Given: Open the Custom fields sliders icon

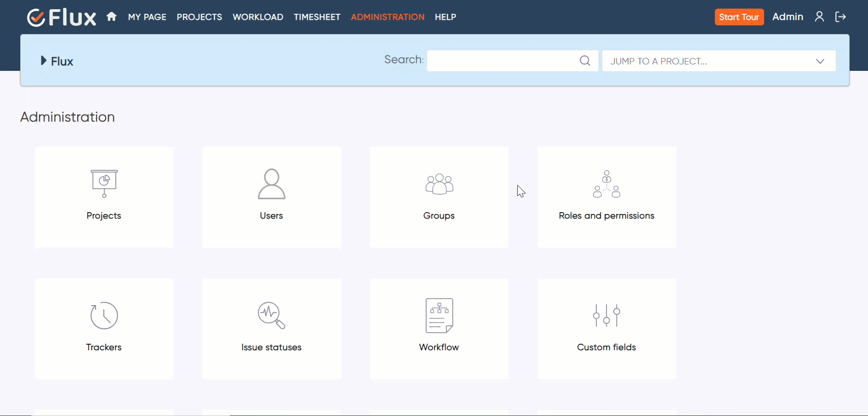Looking at the screenshot, I should (x=606, y=315).
